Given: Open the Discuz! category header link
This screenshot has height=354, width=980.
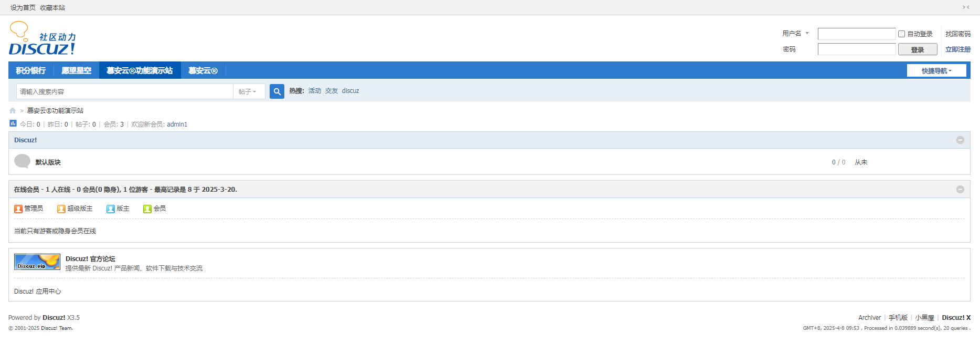Looking at the screenshot, I should click(26, 140).
